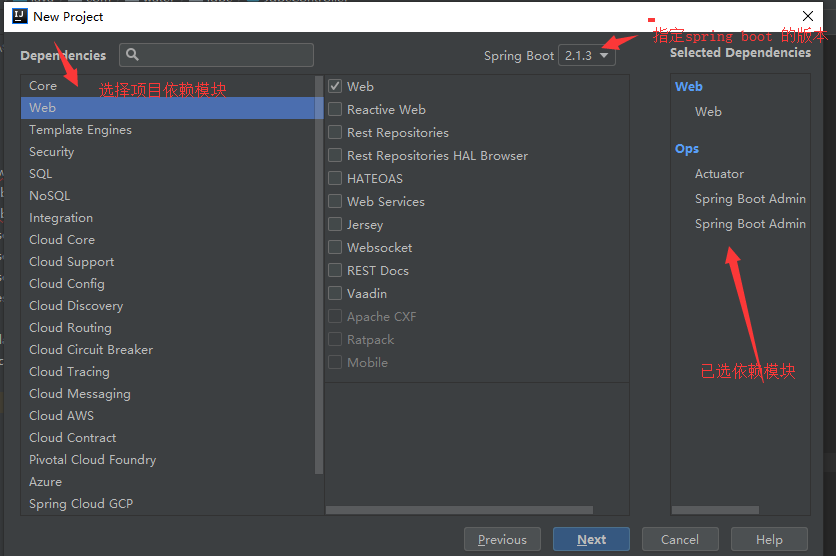The image size is (836, 556).
Task: Choose the Cloud AWS category
Action: (x=168, y=415)
